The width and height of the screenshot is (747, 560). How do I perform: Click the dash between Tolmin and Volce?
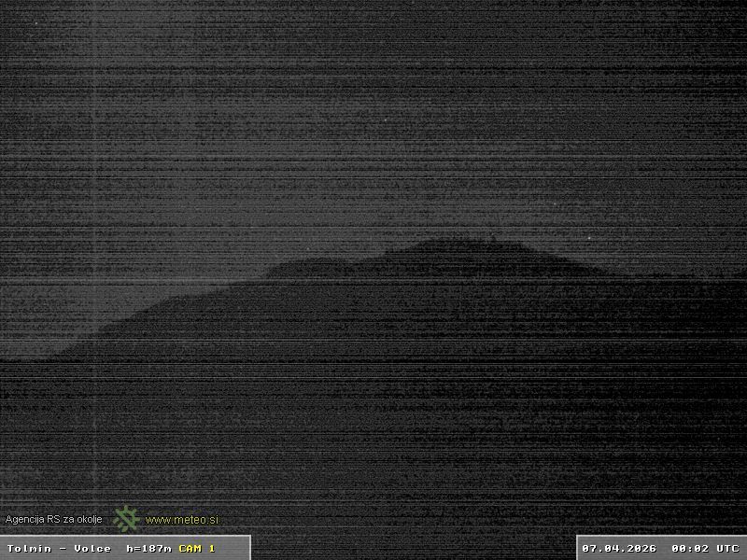[61, 548]
